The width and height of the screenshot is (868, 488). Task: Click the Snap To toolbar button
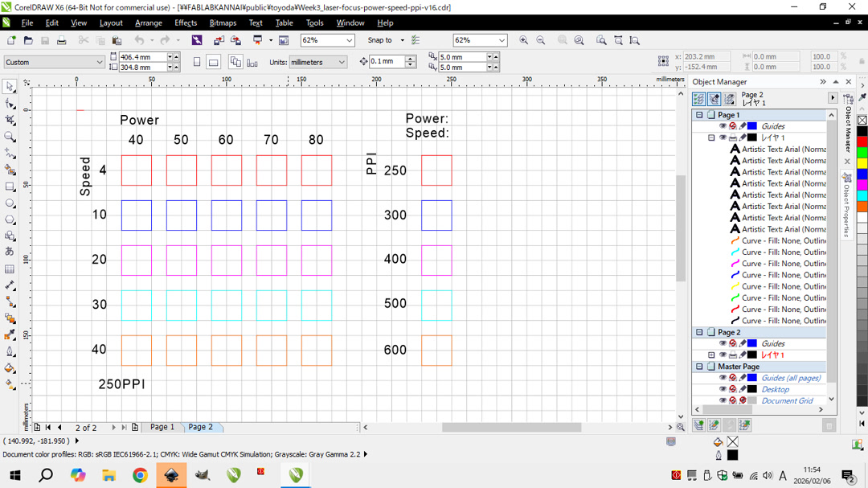[x=380, y=40]
